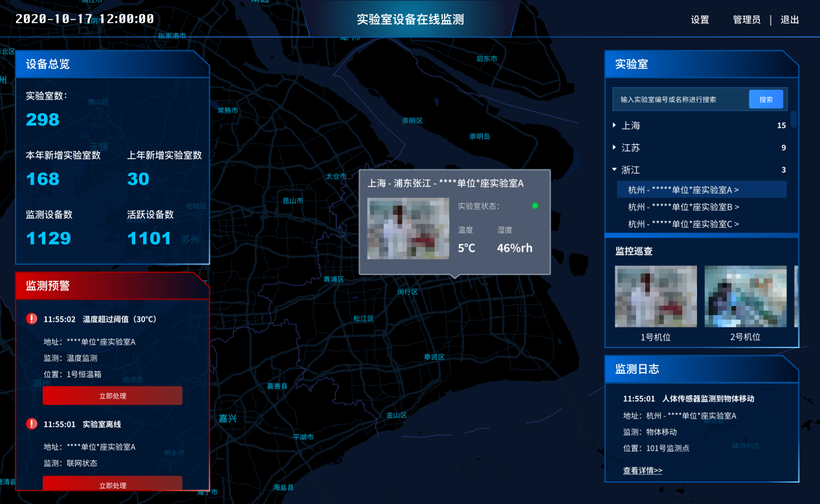Click the 上年新增实验室数 value 30
The height and width of the screenshot is (504, 820).
click(x=139, y=179)
